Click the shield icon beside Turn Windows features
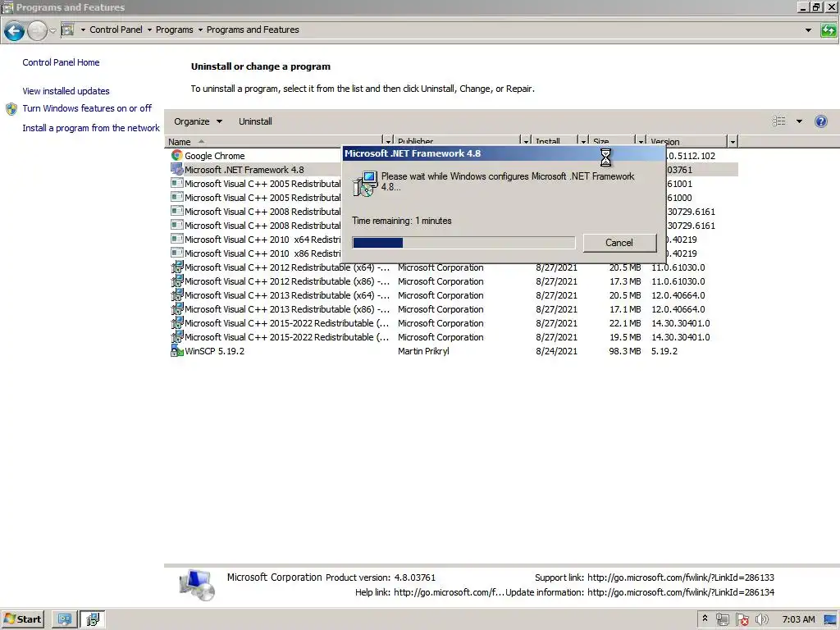Image resolution: width=840 pixels, height=630 pixels. pyautogui.click(x=11, y=109)
